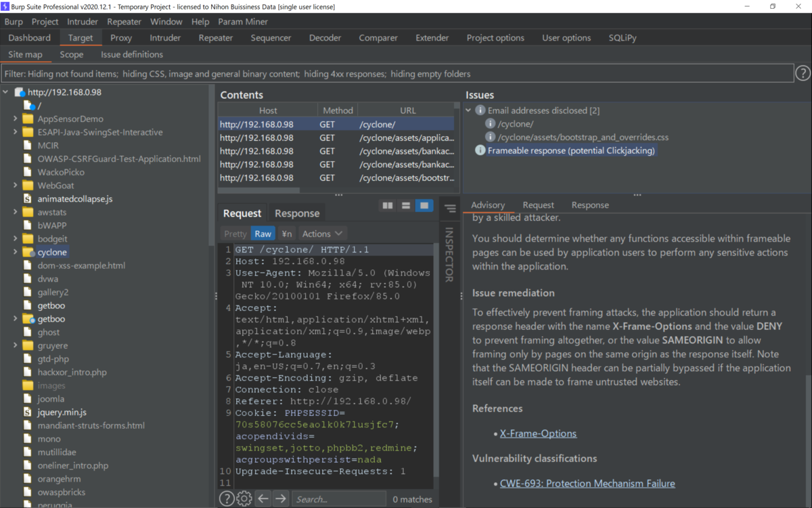
Task: Open the Proxy tab
Action: click(x=121, y=38)
